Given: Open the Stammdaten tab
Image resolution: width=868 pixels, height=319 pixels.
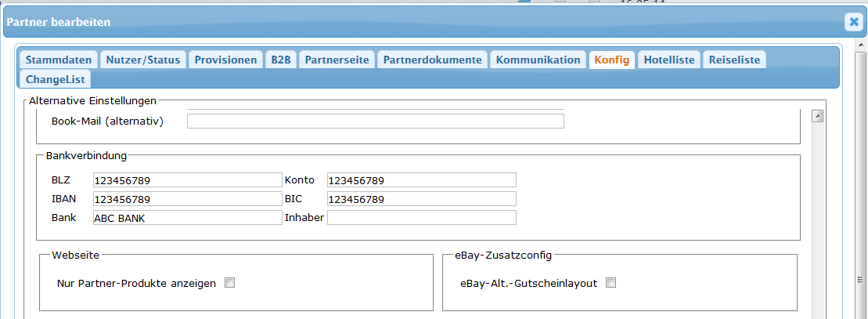Looking at the screenshot, I should [59, 60].
